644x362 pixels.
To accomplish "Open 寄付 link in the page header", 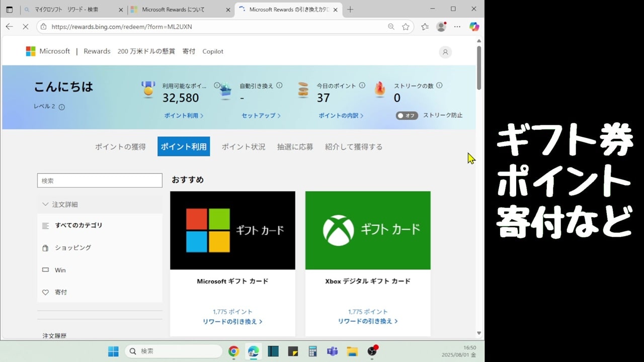I will pos(189,51).
